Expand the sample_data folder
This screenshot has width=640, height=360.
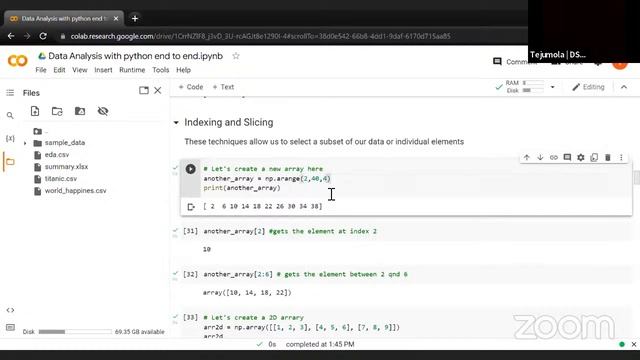(x=25, y=143)
